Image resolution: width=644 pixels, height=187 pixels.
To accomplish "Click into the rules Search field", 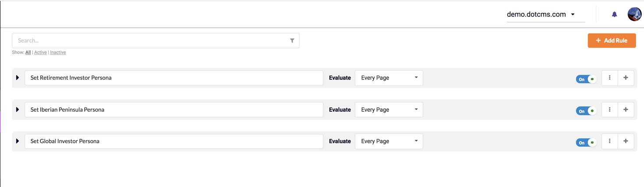I will pos(149,41).
